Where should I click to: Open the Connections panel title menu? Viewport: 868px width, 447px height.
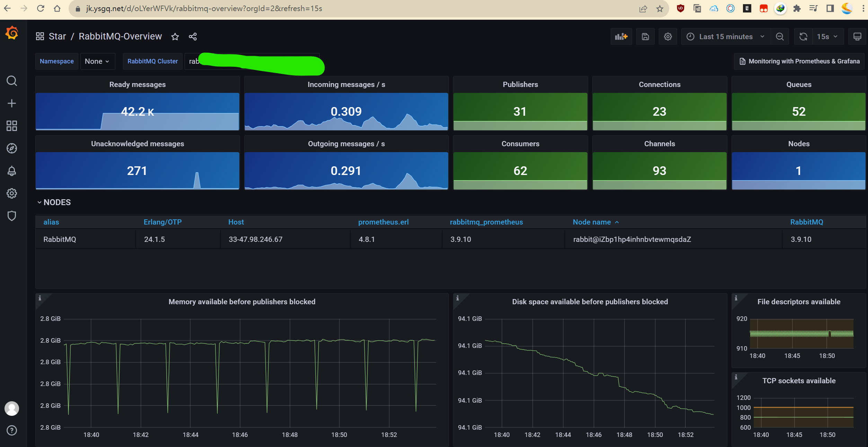[659, 85]
